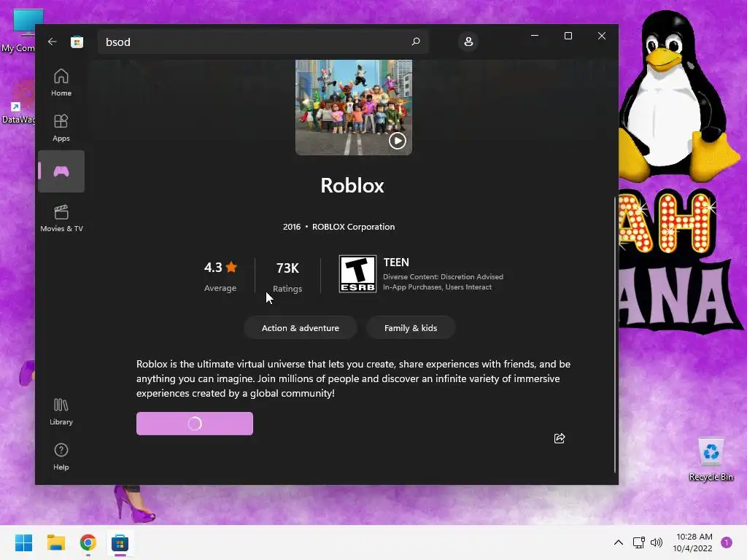Maximize the Microsoft Store window
747x560 pixels.
(x=568, y=36)
